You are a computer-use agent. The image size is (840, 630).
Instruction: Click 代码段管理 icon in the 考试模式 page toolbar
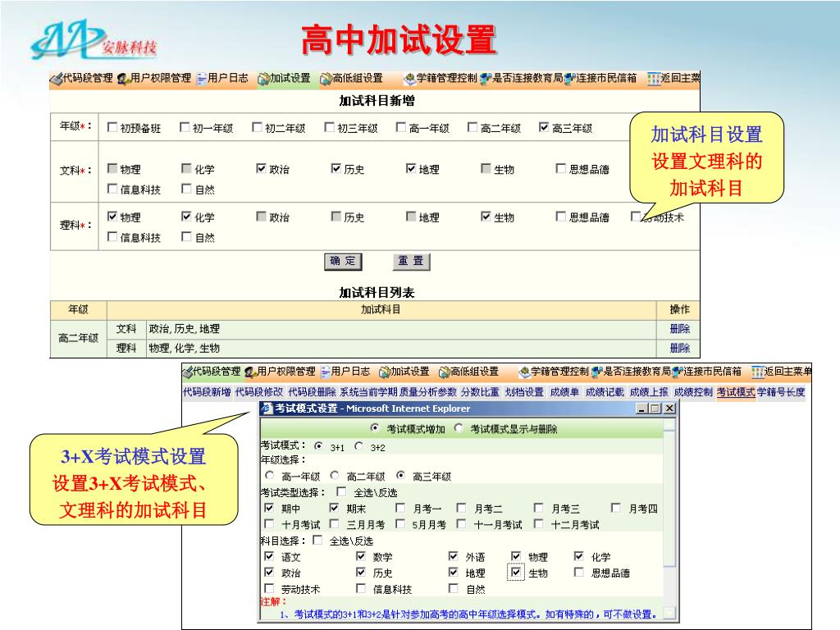[x=187, y=372]
